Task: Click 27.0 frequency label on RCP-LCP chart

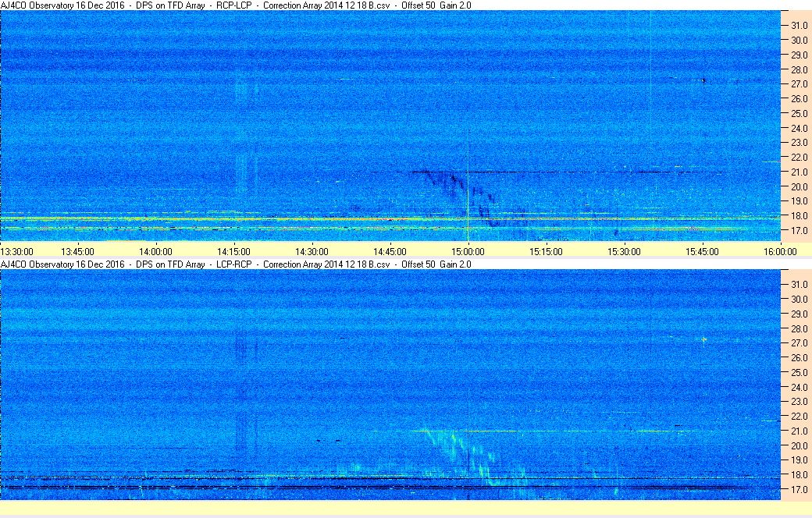Action: click(x=799, y=83)
